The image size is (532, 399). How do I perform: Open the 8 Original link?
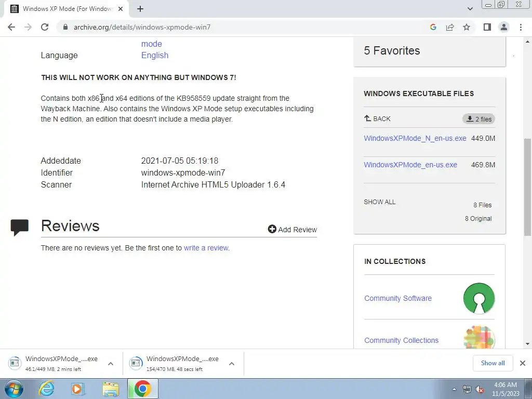[478, 219]
